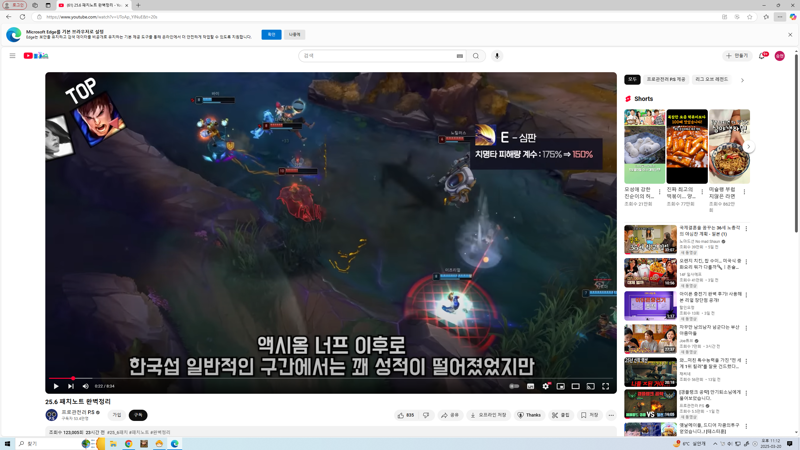This screenshot has height=450, width=800.
Task: Click the Thanks button
Action: point(529,415)
